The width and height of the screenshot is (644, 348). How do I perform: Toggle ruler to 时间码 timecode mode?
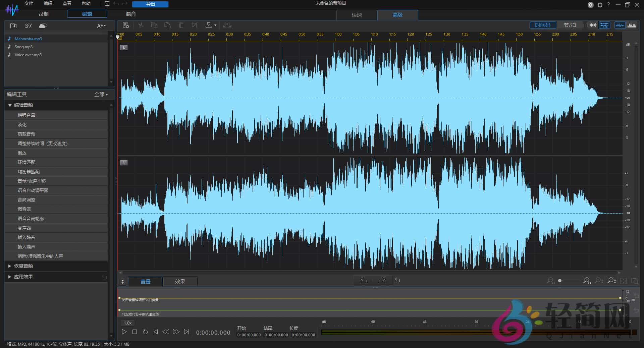(x=542, y=25)
